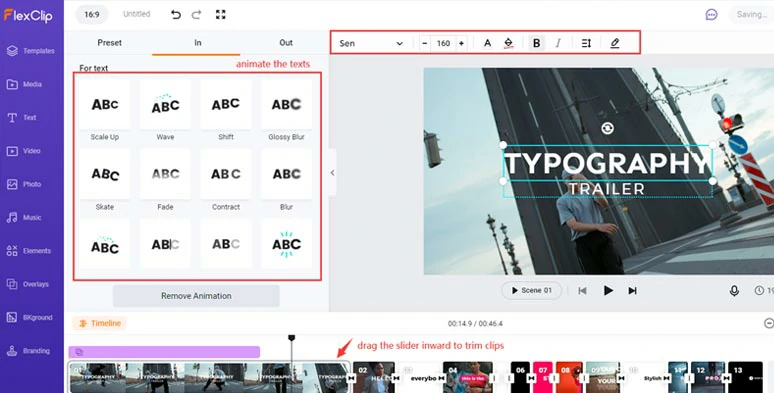Select the scene 04 clip in timeline
The image size is (774, 393).
pyautogui.click(x=467, y=378)
